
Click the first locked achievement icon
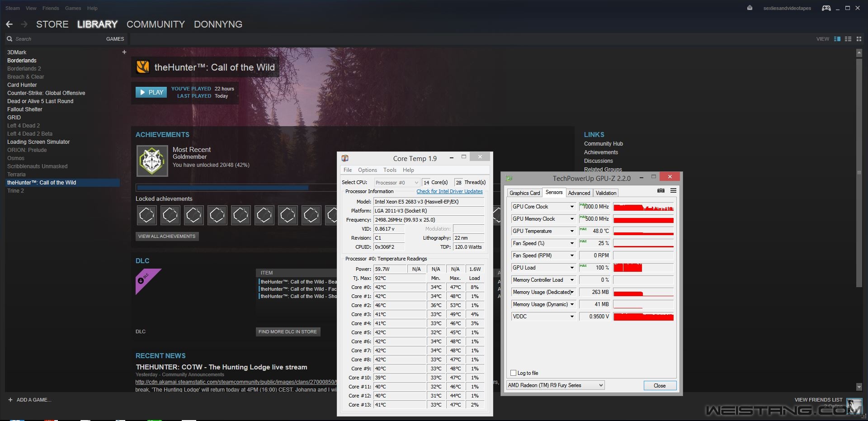[146, 215]
